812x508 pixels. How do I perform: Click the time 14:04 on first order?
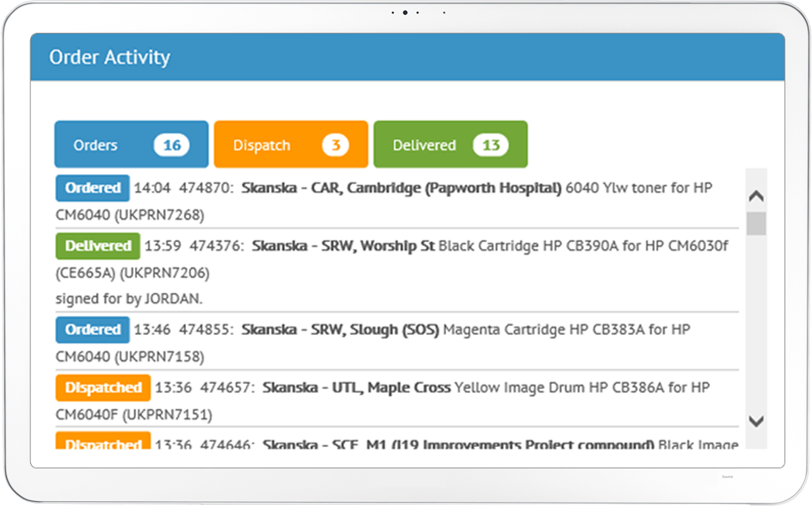point(152,188)
